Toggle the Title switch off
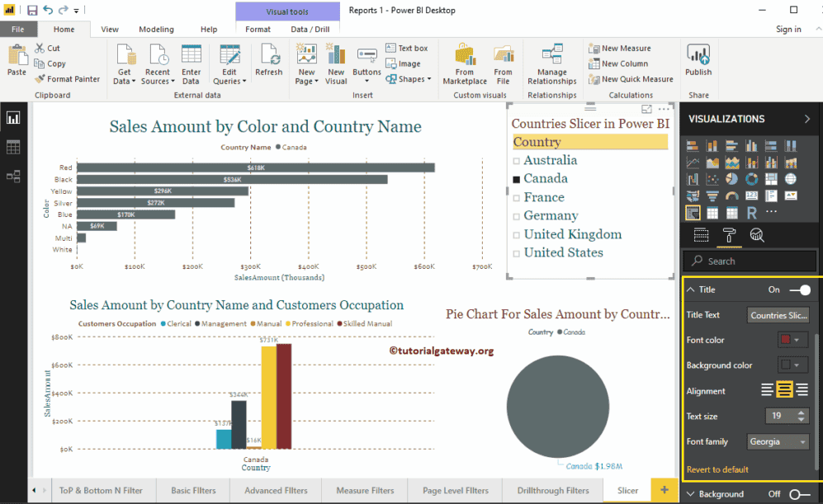Image resolution: width=823 pixels, height=504 pixels. (x=799, y=290)
